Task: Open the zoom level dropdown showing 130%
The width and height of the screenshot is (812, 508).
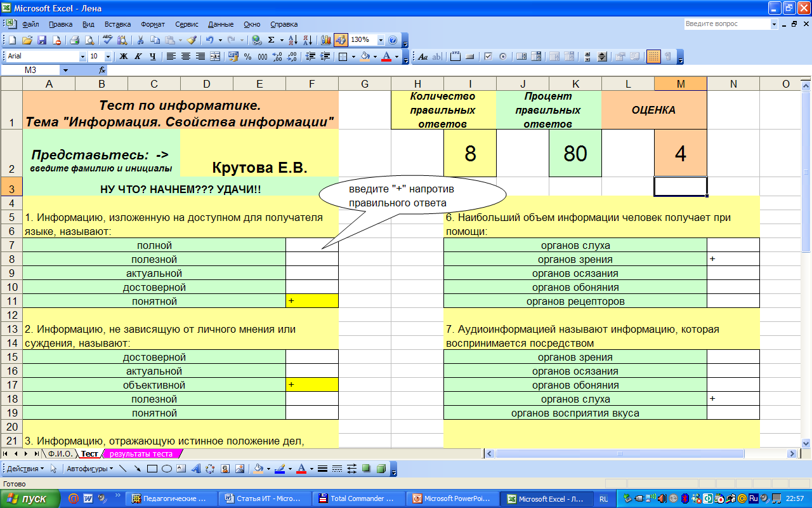Action: 381,40
